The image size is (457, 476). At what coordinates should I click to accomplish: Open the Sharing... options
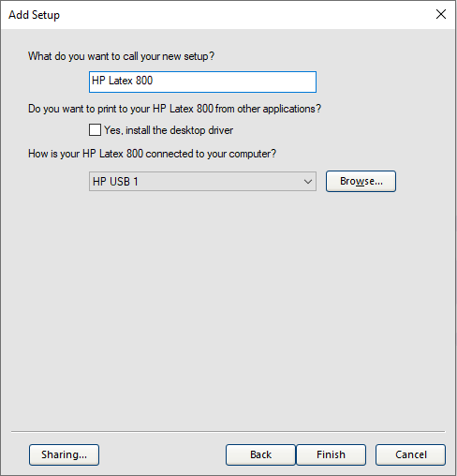click(64, 454)
